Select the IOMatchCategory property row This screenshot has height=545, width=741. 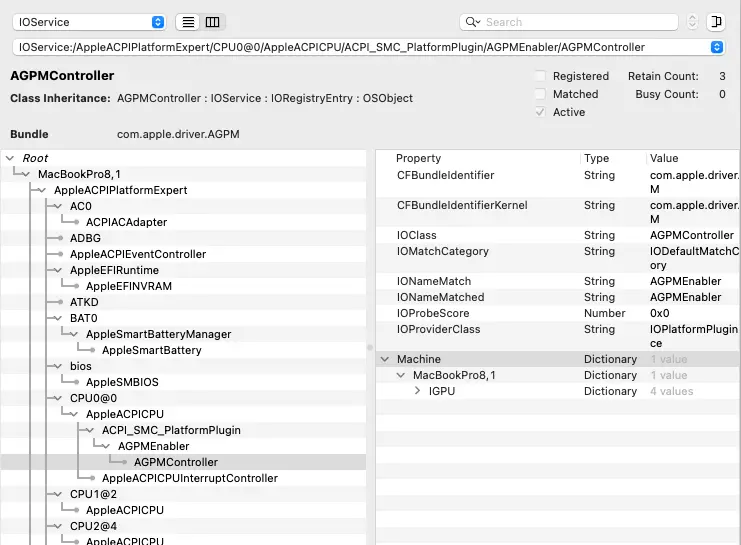coord(558,258)
